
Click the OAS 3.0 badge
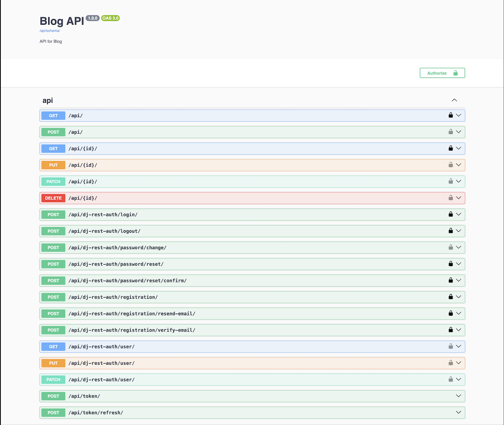[x=110, y=18]
